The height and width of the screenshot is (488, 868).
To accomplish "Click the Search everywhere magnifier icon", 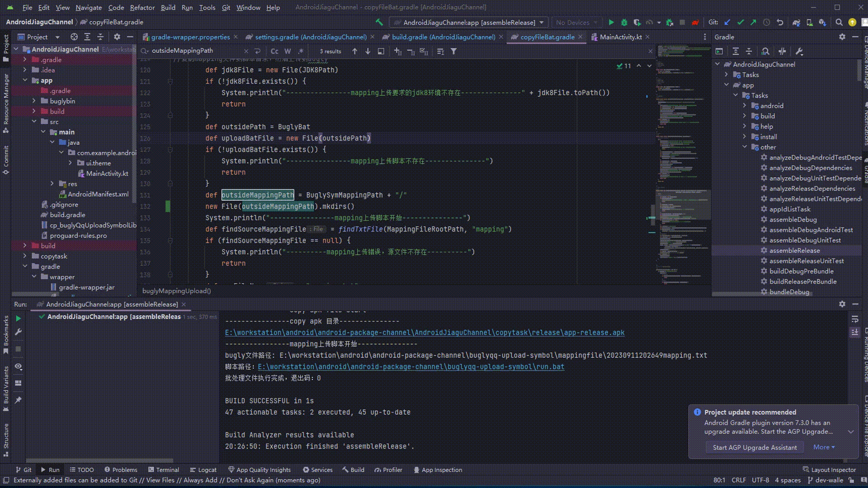I will click(839, 22).
